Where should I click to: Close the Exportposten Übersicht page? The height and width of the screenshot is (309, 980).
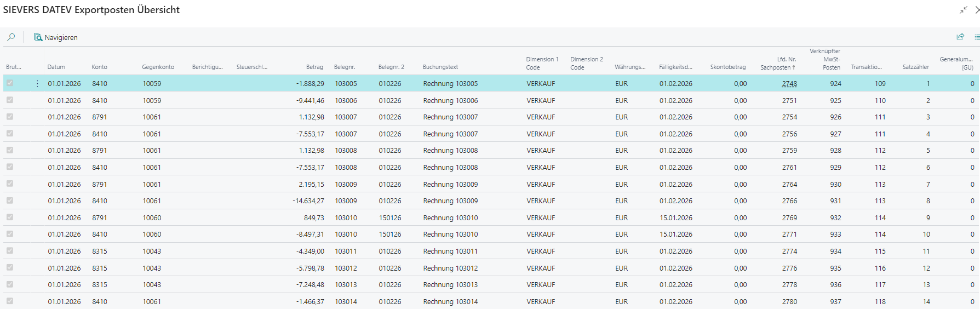(977, 10)
